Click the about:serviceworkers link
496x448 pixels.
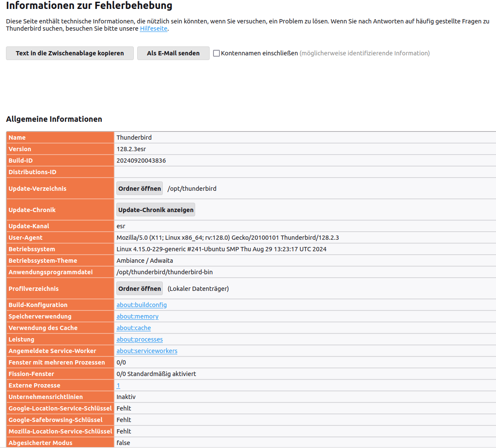(x=147, y=351)
